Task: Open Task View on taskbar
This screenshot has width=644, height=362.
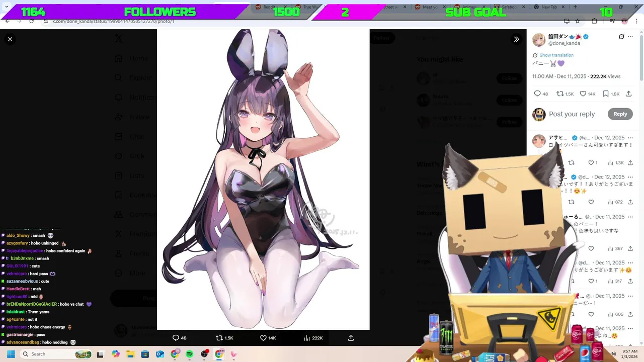Action: [x=101, y=354]
